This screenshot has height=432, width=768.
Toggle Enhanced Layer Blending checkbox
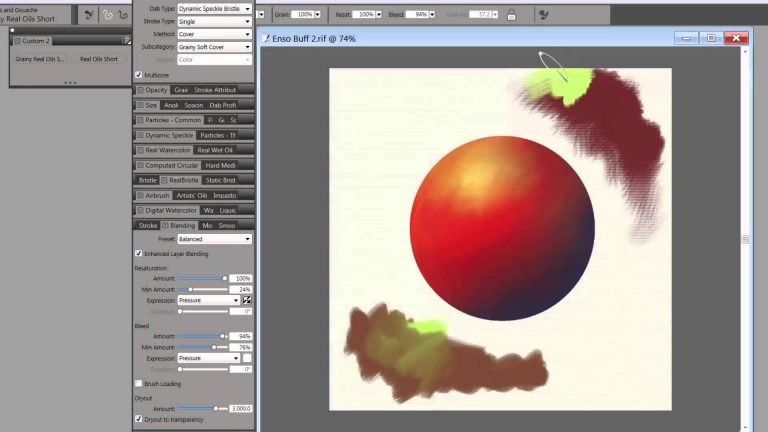(138, 254)
